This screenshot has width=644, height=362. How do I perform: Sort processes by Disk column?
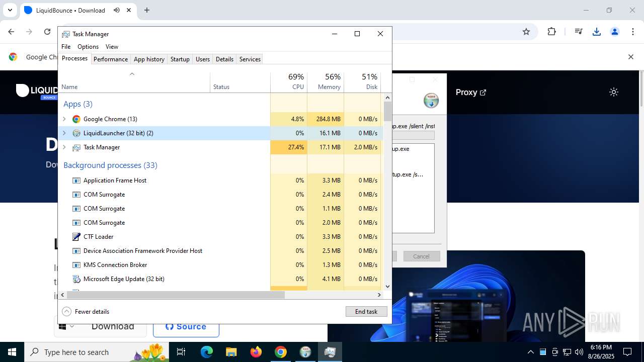362,82
